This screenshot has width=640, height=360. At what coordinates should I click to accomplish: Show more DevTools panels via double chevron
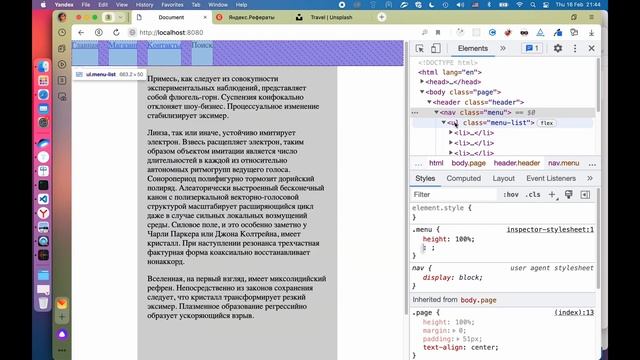(503, 48)
